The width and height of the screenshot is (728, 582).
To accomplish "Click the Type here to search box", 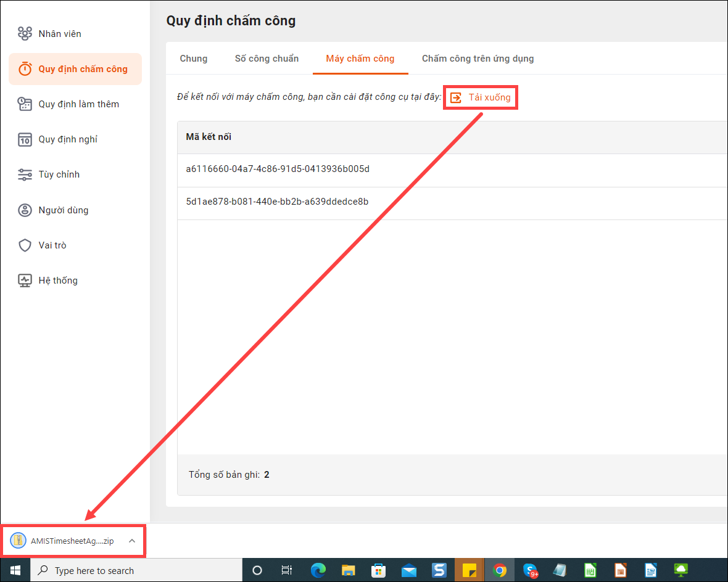I will [x=136, y=570].
